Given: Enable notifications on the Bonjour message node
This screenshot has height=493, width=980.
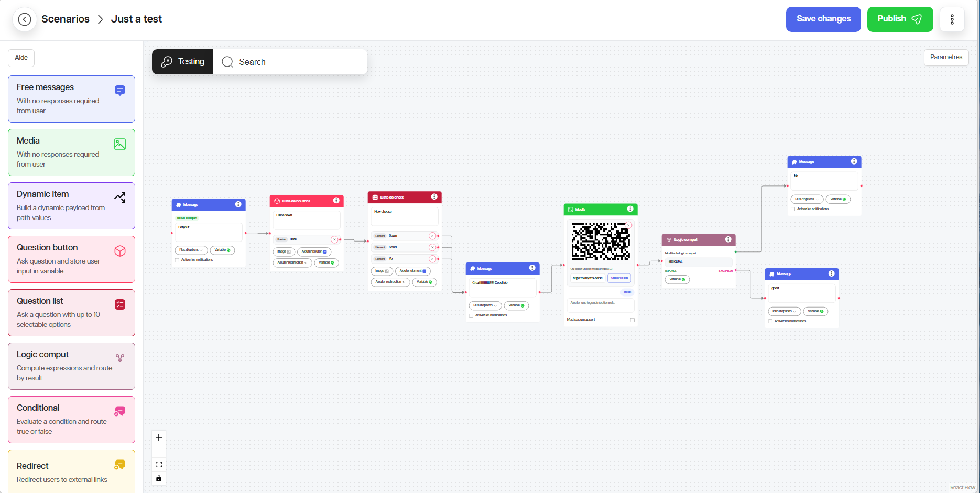Looking at the screenshot, I should 177,260.
